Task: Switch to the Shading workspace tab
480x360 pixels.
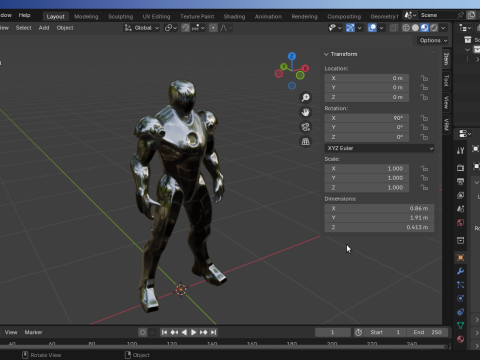Action: (234, 16)
